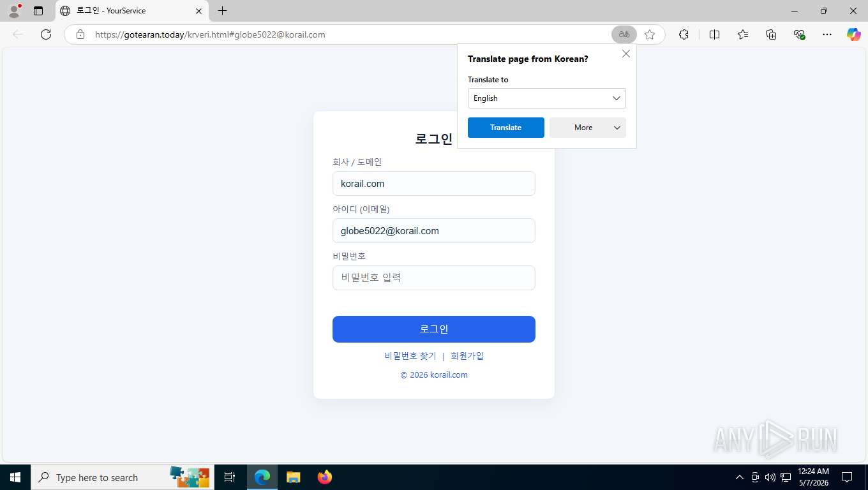Close the Translate page popup
This screenshot has height=490, width=868.
click(x=626, y=54)
